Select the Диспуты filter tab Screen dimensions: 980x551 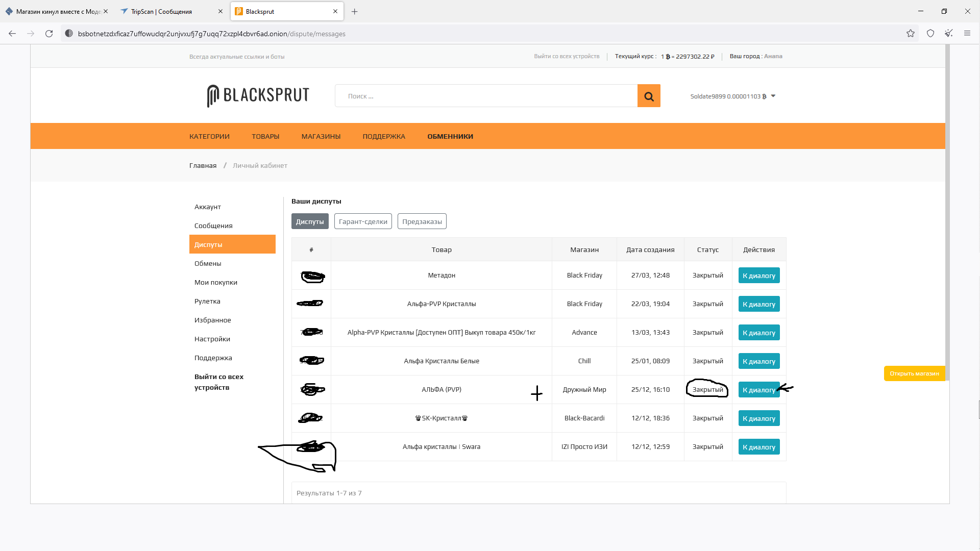(310, 221)
